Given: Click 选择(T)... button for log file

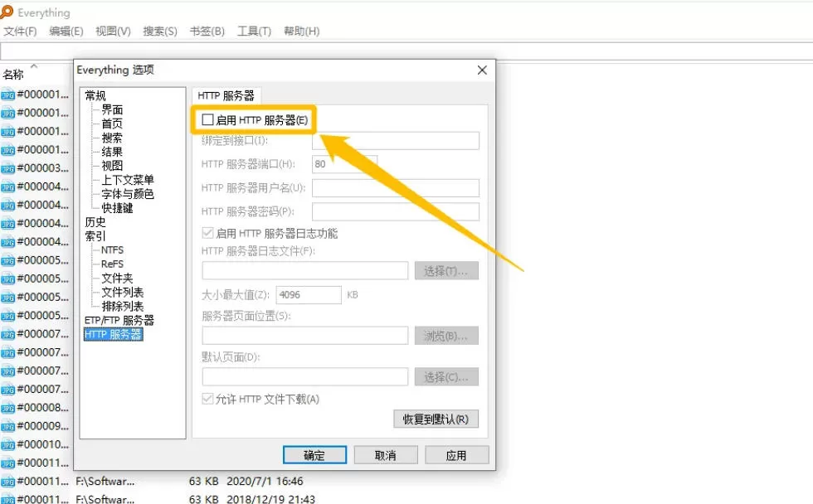Looking at the screenshot, I should (446, 271).
